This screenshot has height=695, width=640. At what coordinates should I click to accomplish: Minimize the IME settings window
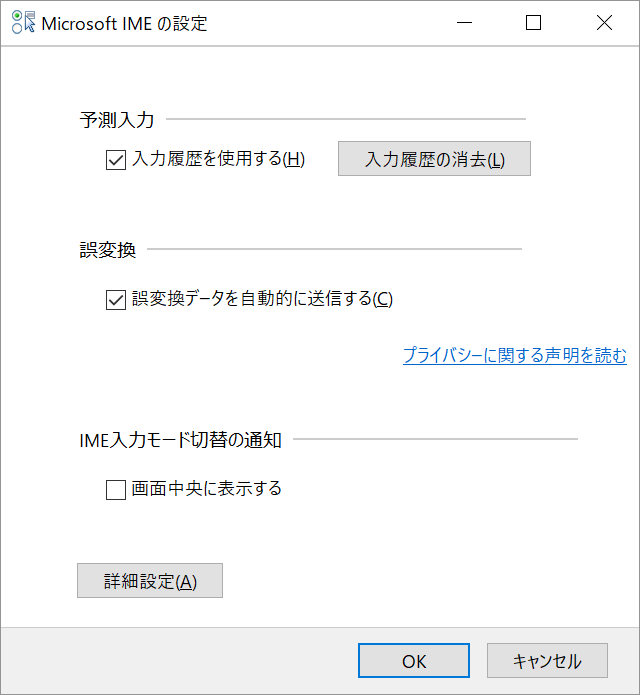coord(464,23)
